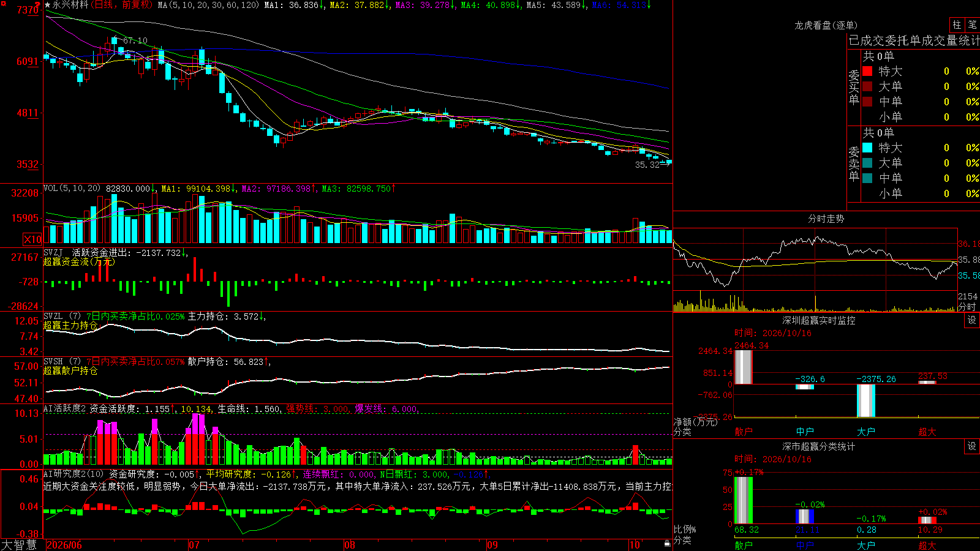This screenshot has width=980, height=551.
Task: Click the 大智慧 logo in bottom corner
Action: click(19, 545)
